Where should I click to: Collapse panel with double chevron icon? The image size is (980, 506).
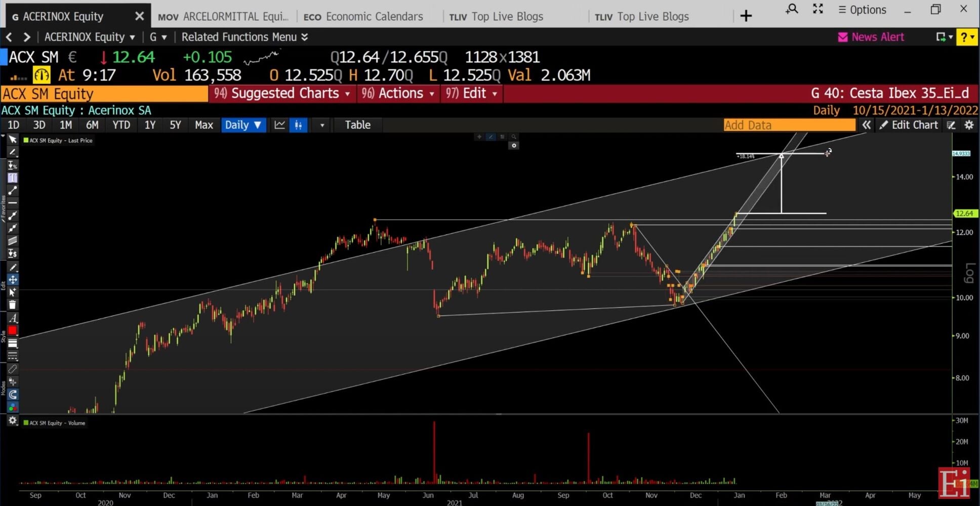point(867,125)
